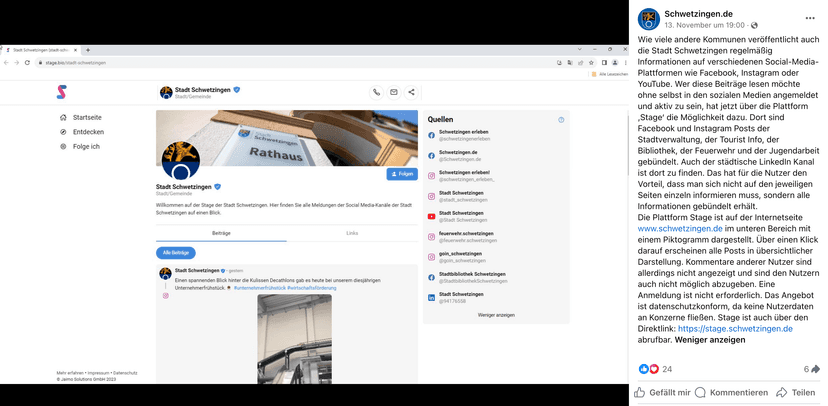
Task: Collapse sources with Weniger anzeigen
Action: tap(496, 315)
